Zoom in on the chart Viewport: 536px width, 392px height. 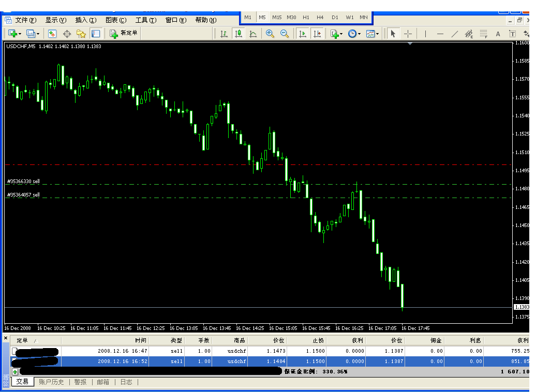[x=270, y=34]
